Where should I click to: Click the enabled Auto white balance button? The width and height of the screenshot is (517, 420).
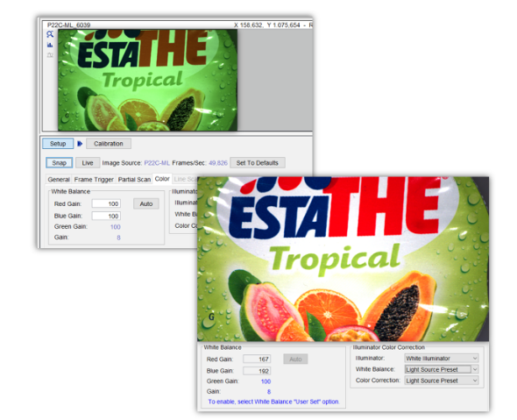coord(146,204)
